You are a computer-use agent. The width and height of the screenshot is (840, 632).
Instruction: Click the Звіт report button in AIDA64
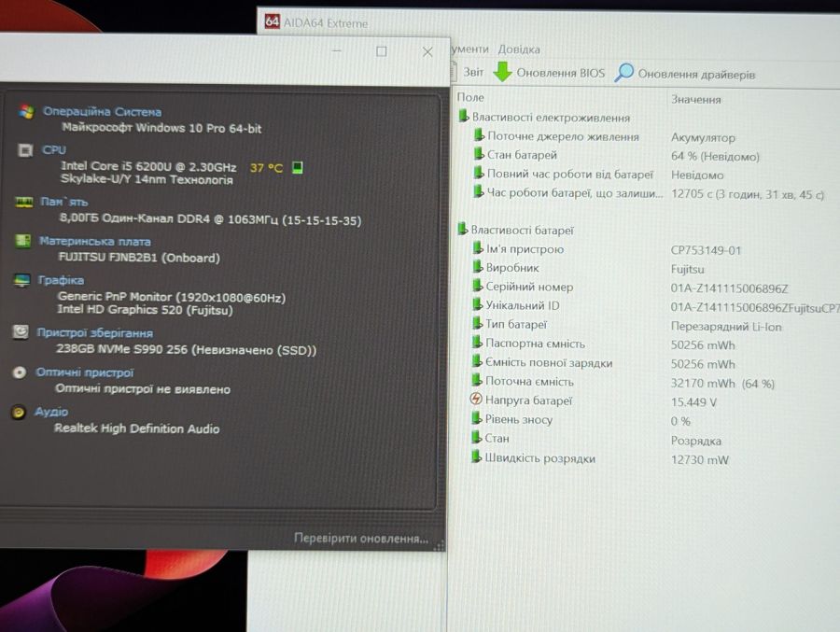click(473, 72)
